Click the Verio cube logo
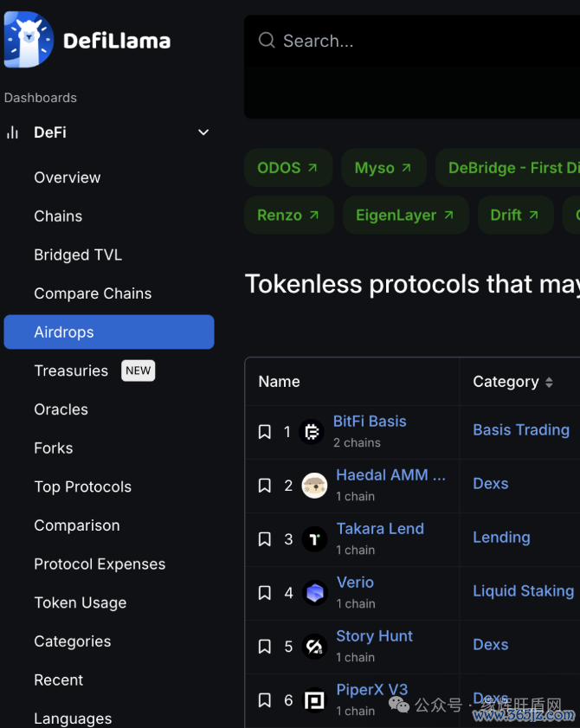The image size is (580, 728). coord(314,593)
